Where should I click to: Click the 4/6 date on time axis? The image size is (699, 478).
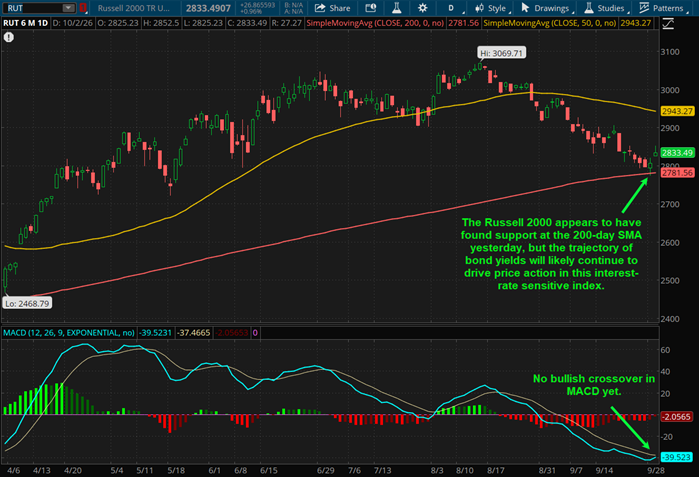pyautogui.click(x=13, y=470)
